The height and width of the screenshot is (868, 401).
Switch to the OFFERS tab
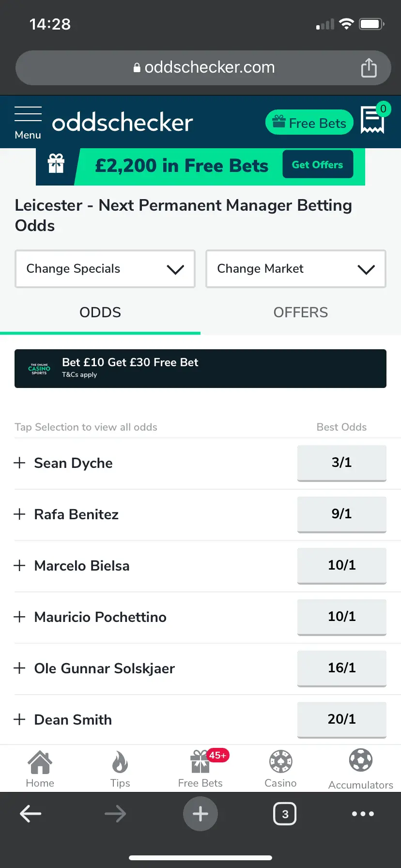301,312
